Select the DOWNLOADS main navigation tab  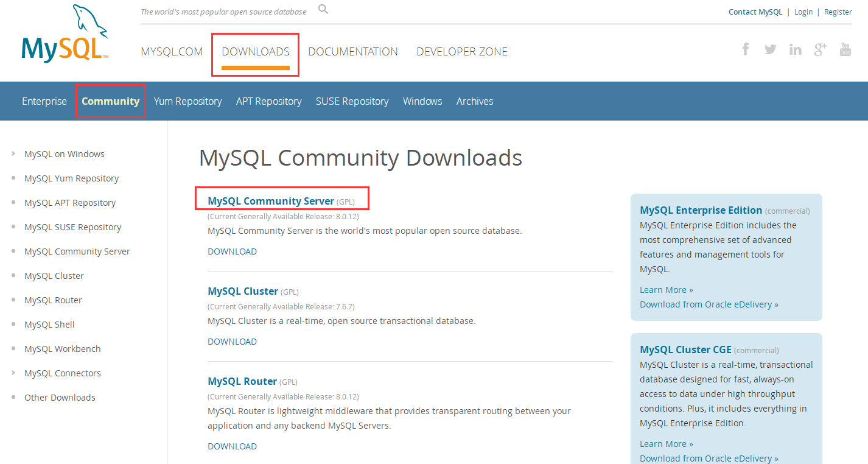pyautogui.click(x=256, y=52)
